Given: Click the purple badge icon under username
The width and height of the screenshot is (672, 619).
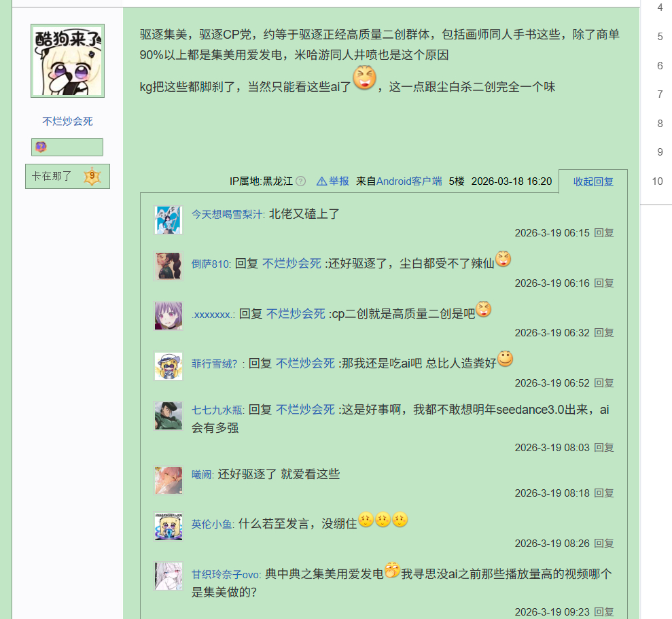Looking at the screenshot, I should tap(41, 147).
